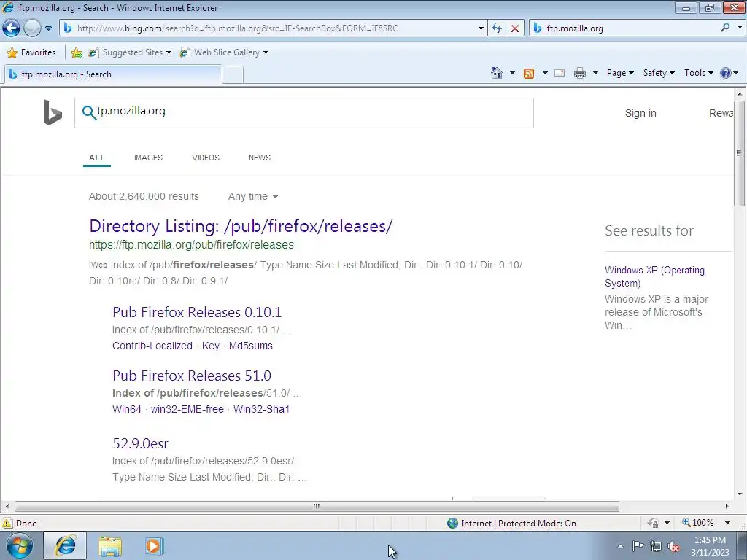Expand the zoom level dropdown arrow
The image size is (747, 560).
click(727, 523)
